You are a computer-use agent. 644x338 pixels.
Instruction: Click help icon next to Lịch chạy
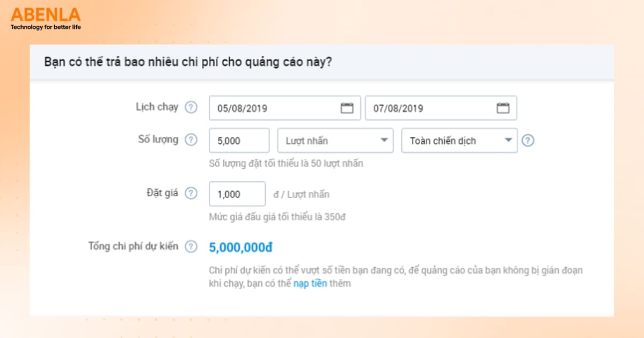pos(191,107)
